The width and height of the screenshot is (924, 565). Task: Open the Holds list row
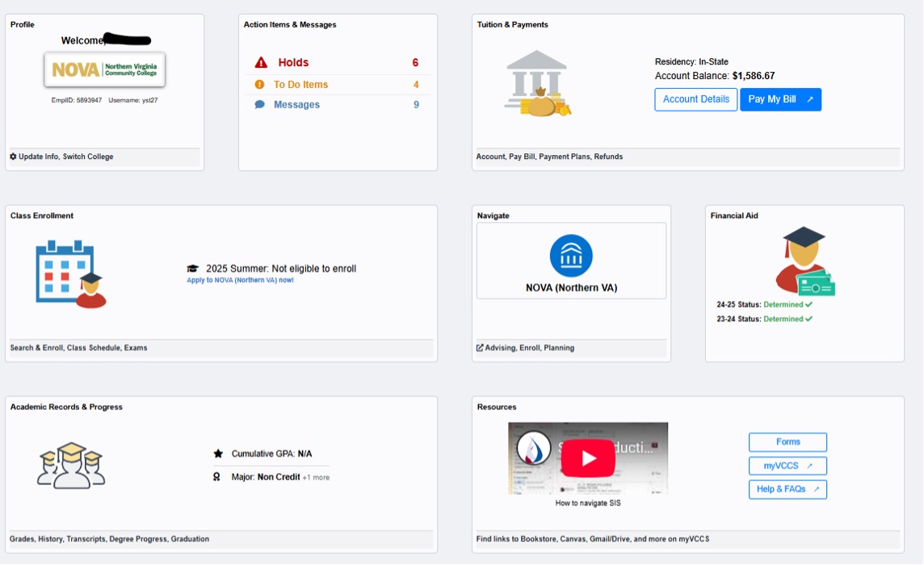338,63
